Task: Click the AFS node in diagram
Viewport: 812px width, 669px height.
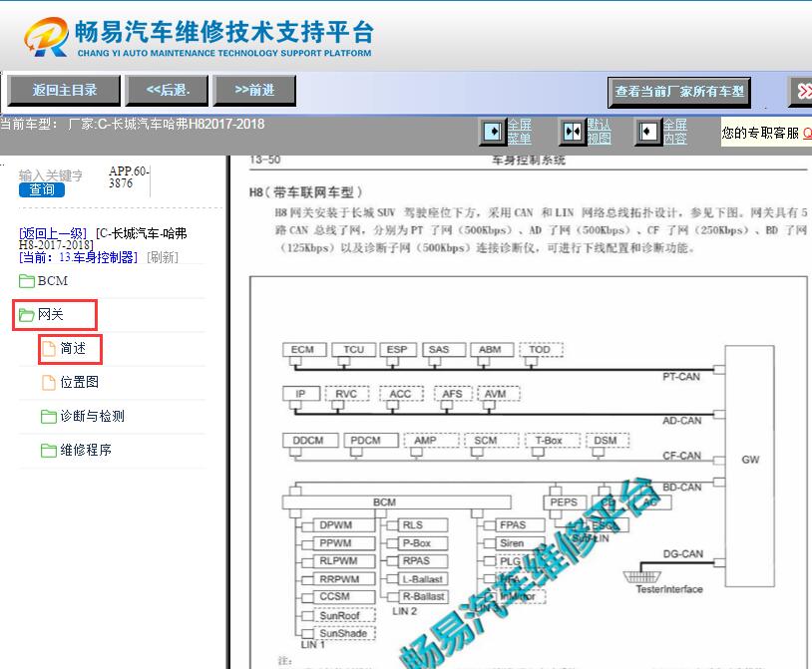Action: pos(454,394)
